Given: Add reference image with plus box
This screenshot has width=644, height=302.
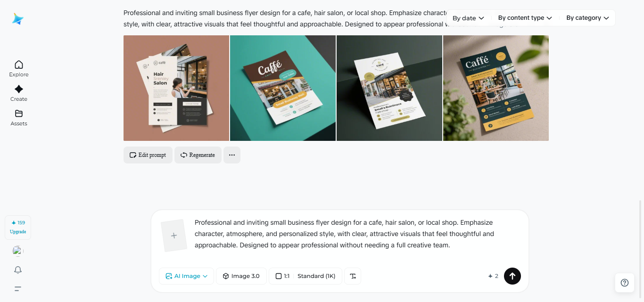Looking at the screenshot, I should pos(173,235).
